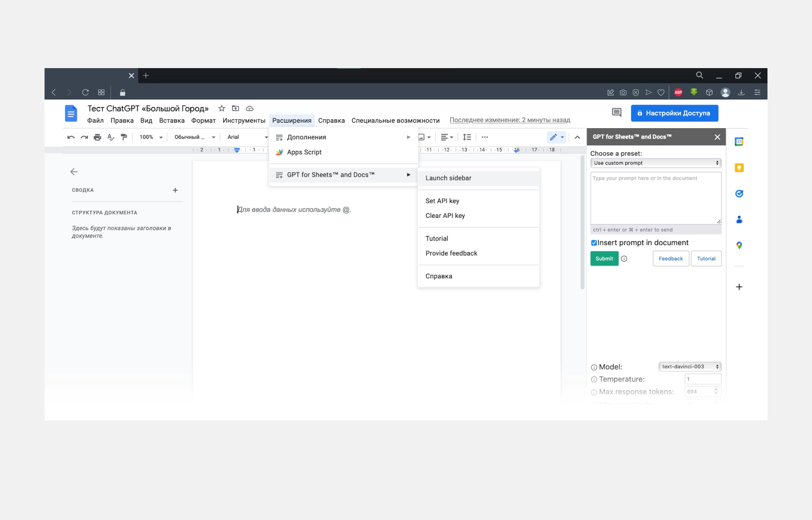Image resolution: width=812 pixels, height=520 pixels.
Task: Reload the browser page
Action: pyautogui.click(x=86, y=93)
